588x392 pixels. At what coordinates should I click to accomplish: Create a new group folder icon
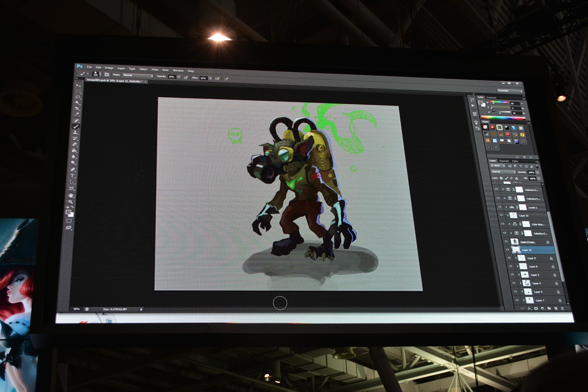click(549, 309)
